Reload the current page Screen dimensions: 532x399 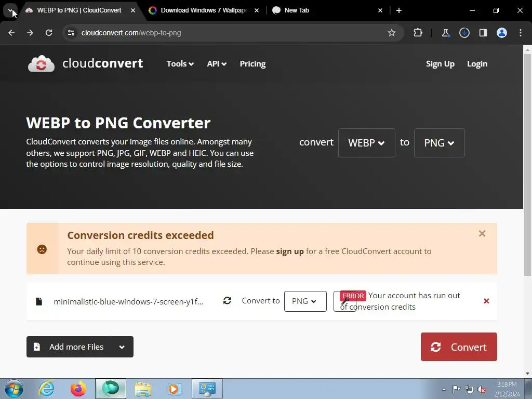[x=49, y=33]
